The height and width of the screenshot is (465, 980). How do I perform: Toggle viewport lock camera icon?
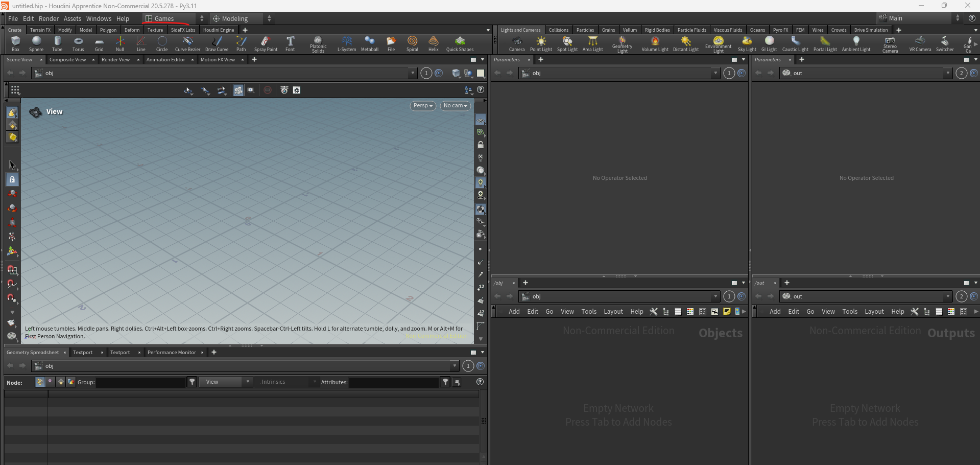tap(481, 145)
